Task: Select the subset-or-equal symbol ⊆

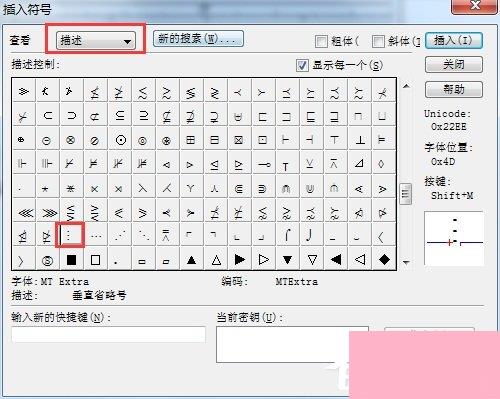Action: (x=120, y=115)
